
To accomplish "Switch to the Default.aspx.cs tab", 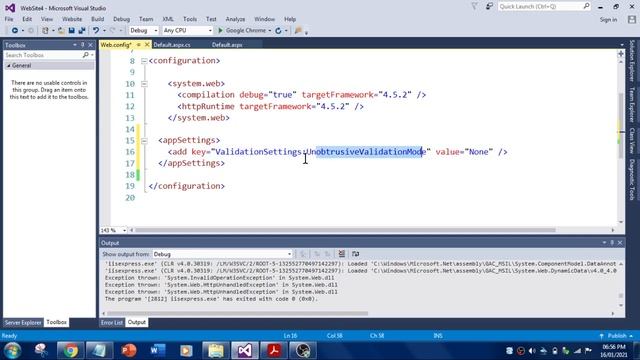I will (x=172, y=45).
